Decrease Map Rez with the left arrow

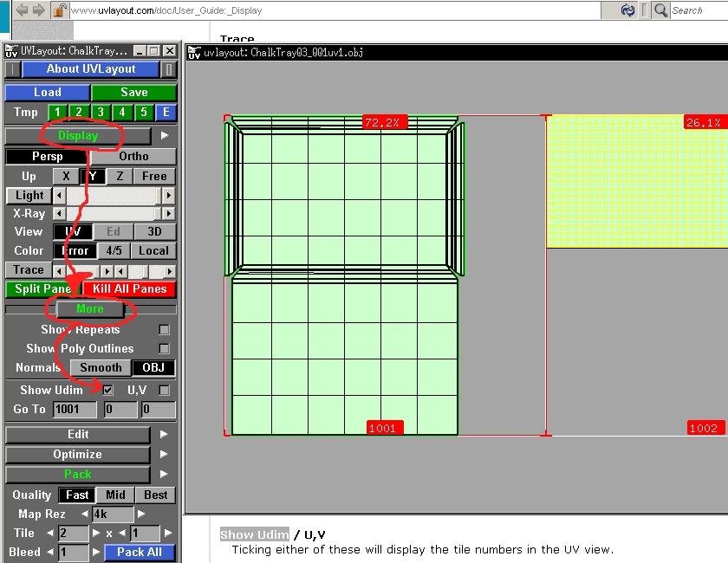(85, 514)
